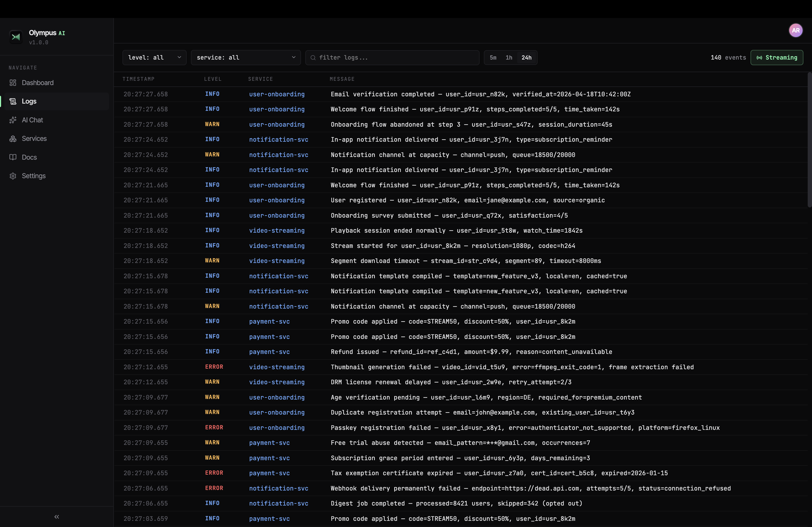The image size is (812, 527).
Task: Switch to the 24h time range
Action: tap(526, 58)
